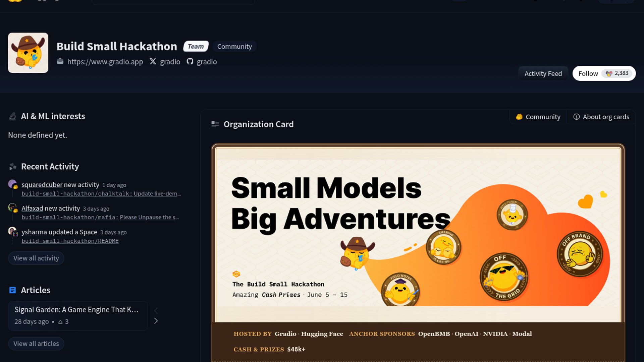
Task: Go to previous article with left chevron
Action: pyautogui.click(x=156, y=310)
